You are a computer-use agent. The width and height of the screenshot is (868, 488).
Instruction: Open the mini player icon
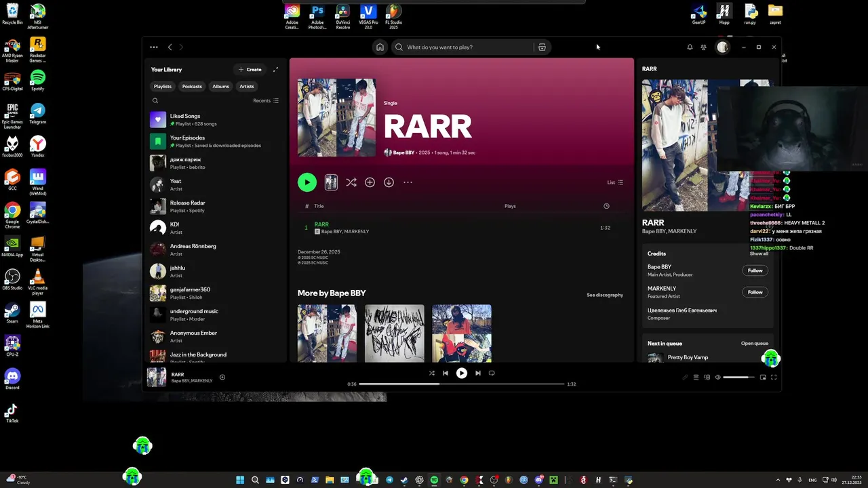click(763, 377)
